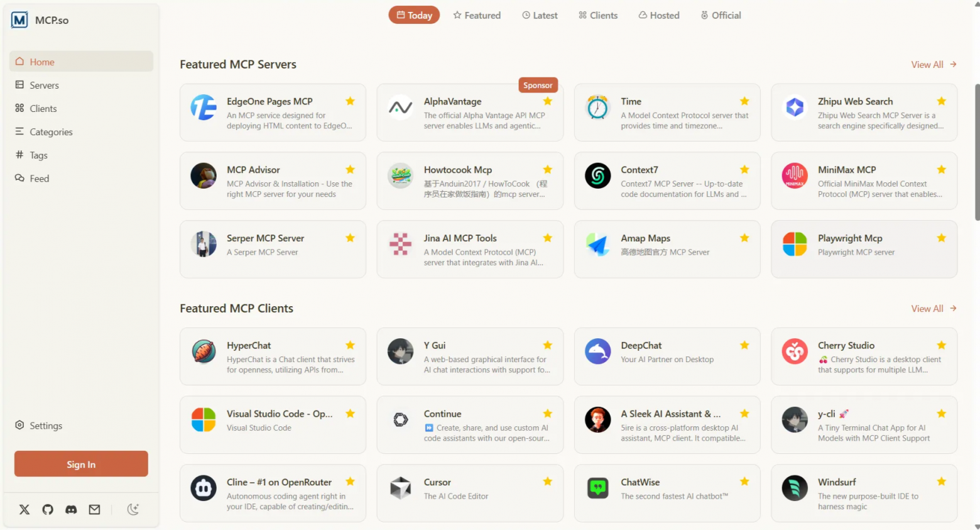Click the Cursor cube logo

pyautogui.click(x=401, y=489)
